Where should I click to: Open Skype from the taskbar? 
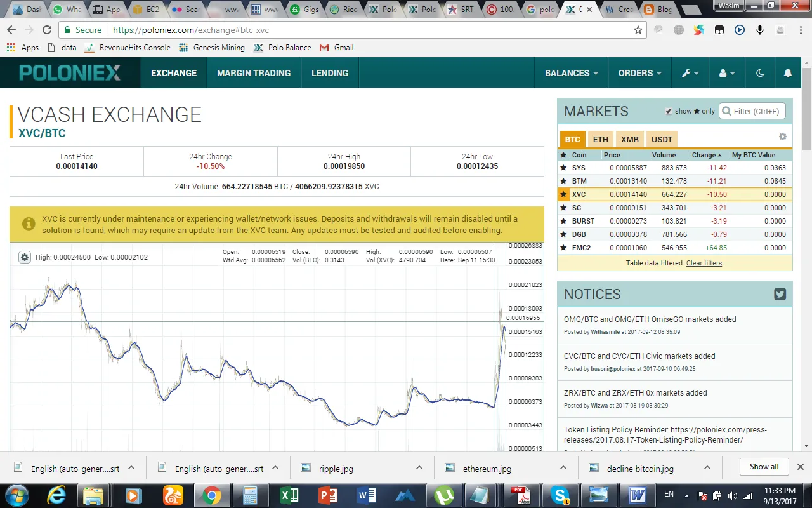pos(560,495)
